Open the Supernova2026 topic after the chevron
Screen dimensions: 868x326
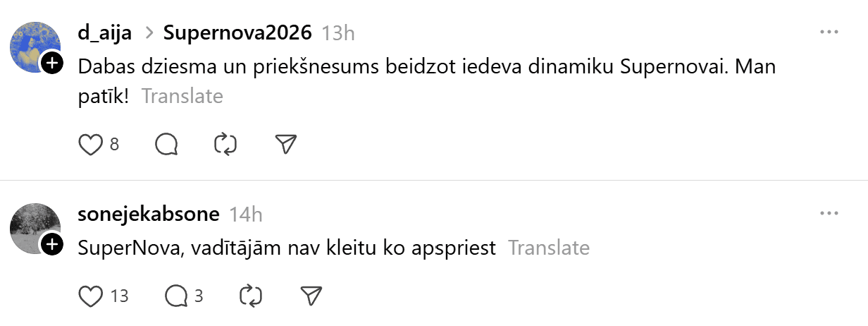click(x=237, y=32)
